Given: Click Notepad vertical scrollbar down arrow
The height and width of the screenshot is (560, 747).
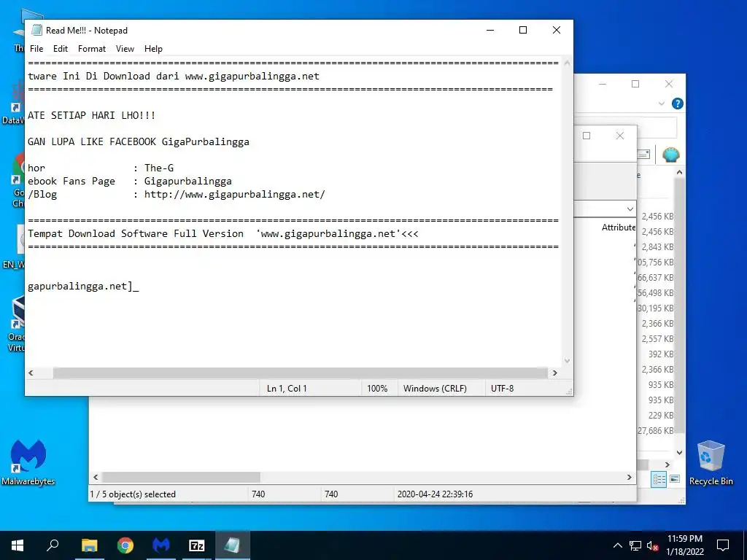Looking at the screenshot, I should click(x=567, y=361).
